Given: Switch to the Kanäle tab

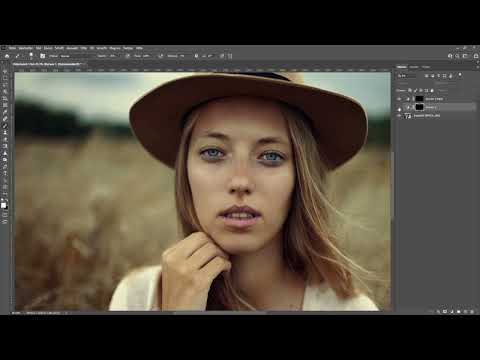Looking at the screenshot, I should click(414, 67).
